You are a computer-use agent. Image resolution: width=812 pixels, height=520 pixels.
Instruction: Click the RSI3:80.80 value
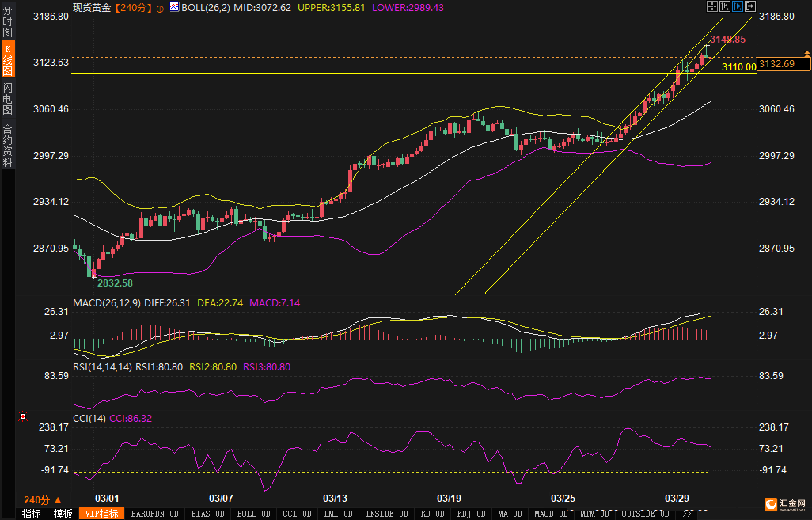pyautogui.click(x=267, y=367)
